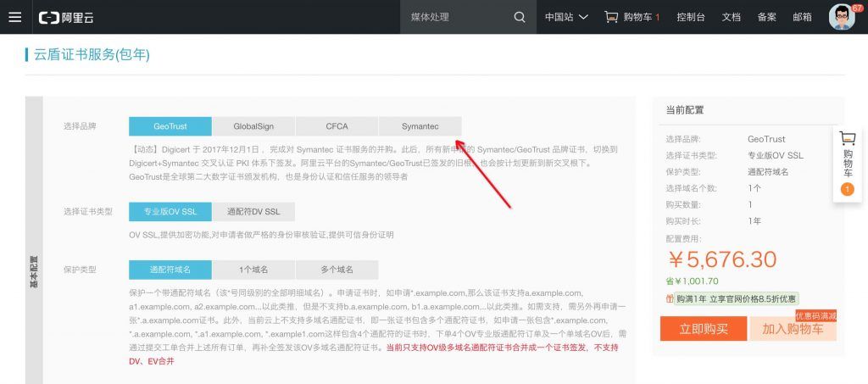Click the 优惠码满减 coupon tag

(816, 315)
